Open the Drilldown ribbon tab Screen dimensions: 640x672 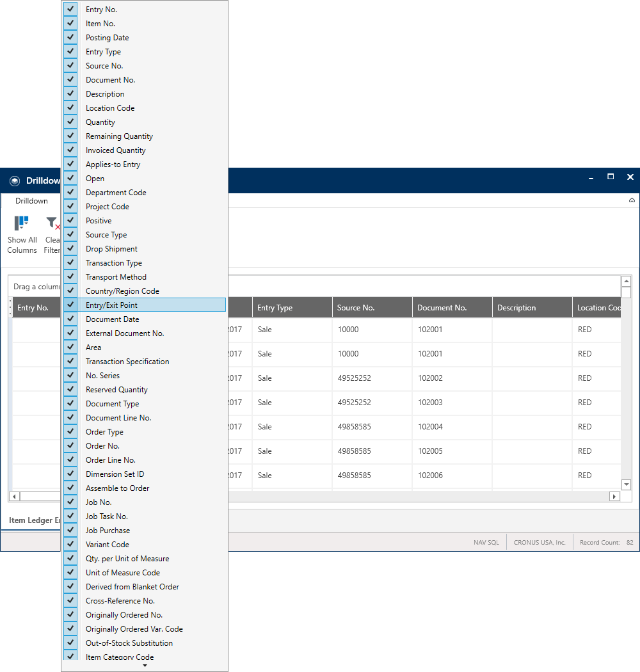pos(32,201)
